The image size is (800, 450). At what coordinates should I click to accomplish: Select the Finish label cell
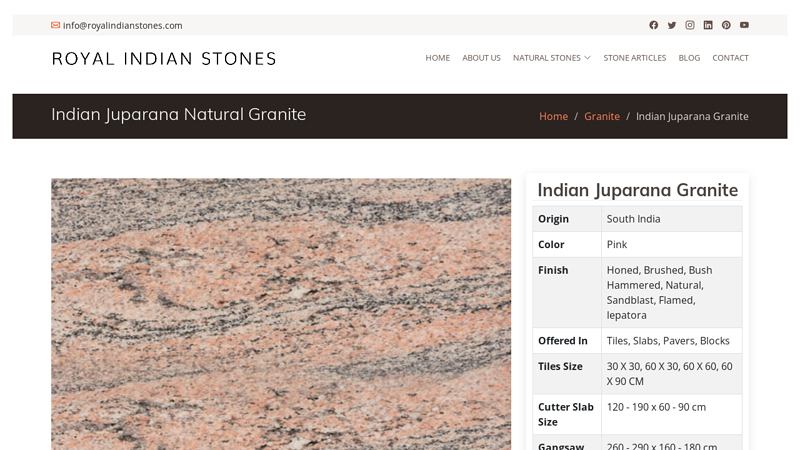click(567, 292)
